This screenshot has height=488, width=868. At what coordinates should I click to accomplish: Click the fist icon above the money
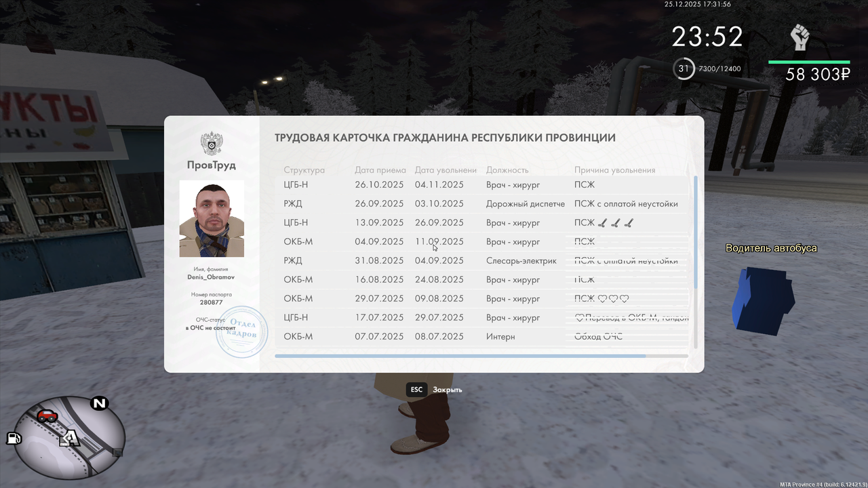point(800,37)
